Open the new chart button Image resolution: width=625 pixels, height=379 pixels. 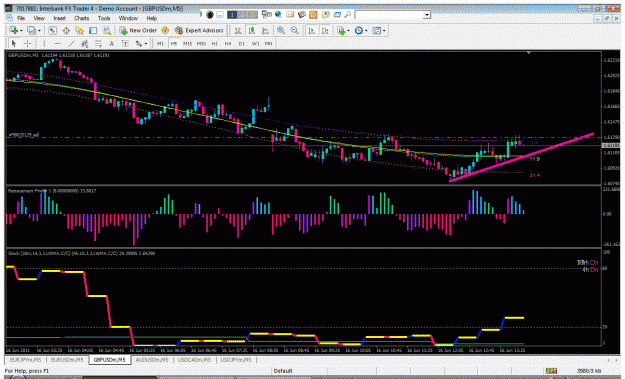click(x=14, y=30)
